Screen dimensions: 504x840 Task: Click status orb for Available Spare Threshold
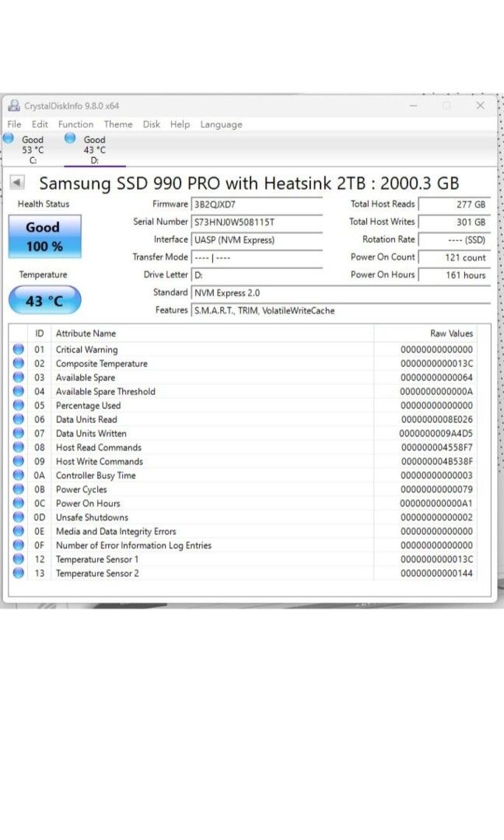coord(18,391)
